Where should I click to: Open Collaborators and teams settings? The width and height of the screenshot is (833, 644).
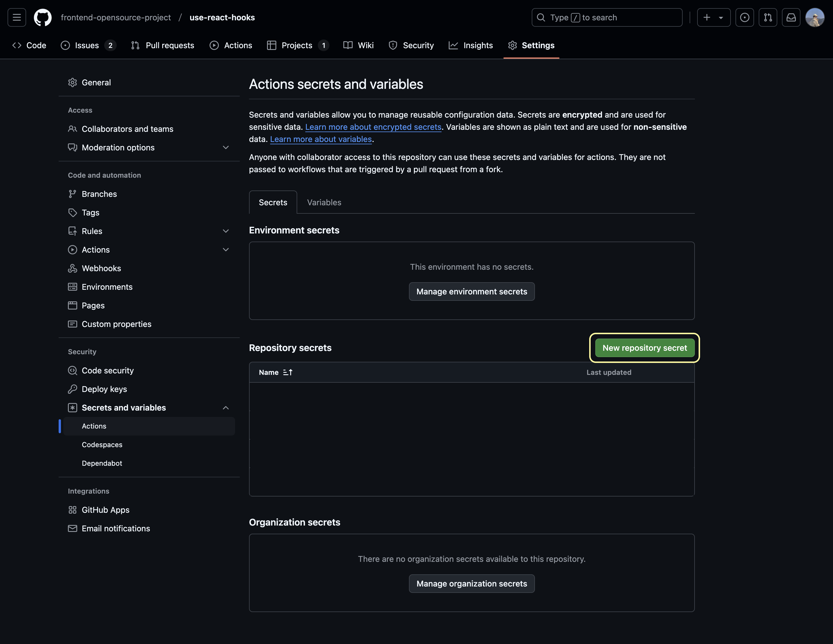[x=149, y=129]
